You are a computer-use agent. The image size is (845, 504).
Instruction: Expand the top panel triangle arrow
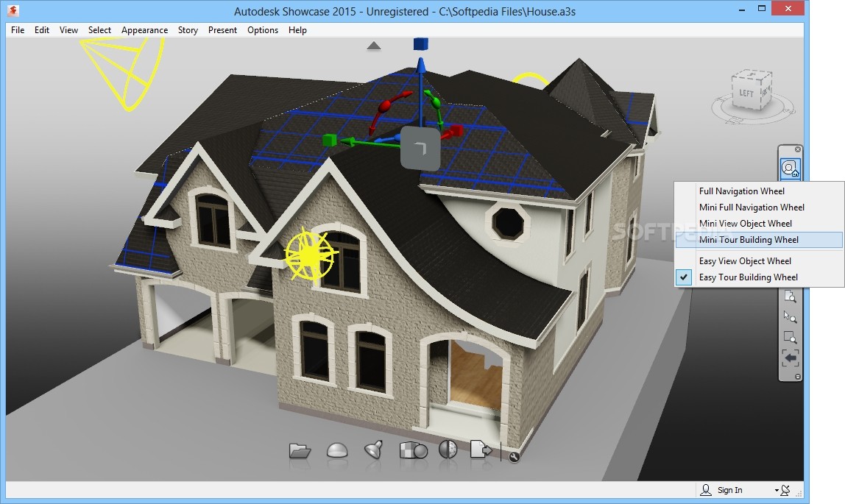pos(373,46)
